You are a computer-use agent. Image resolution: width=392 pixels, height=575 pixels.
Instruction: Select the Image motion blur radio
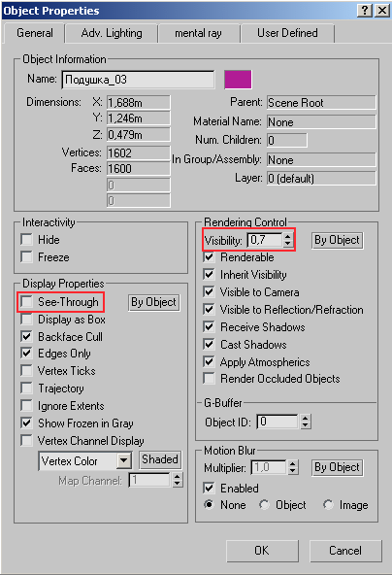point(328,505)
